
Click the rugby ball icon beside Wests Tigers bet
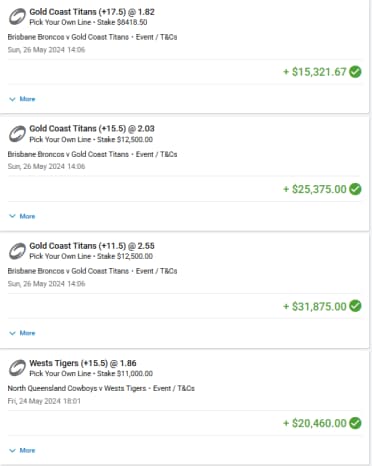[x=17, y=368]
